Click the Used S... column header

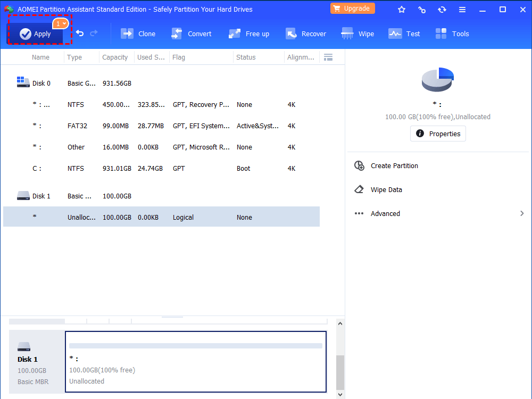pos(151,57)
